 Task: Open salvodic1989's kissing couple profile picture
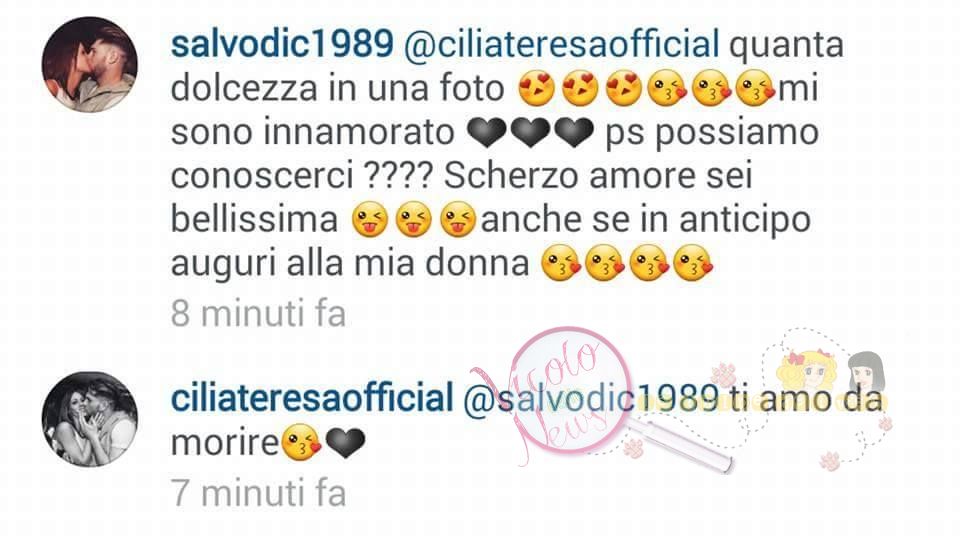point(90,64)
